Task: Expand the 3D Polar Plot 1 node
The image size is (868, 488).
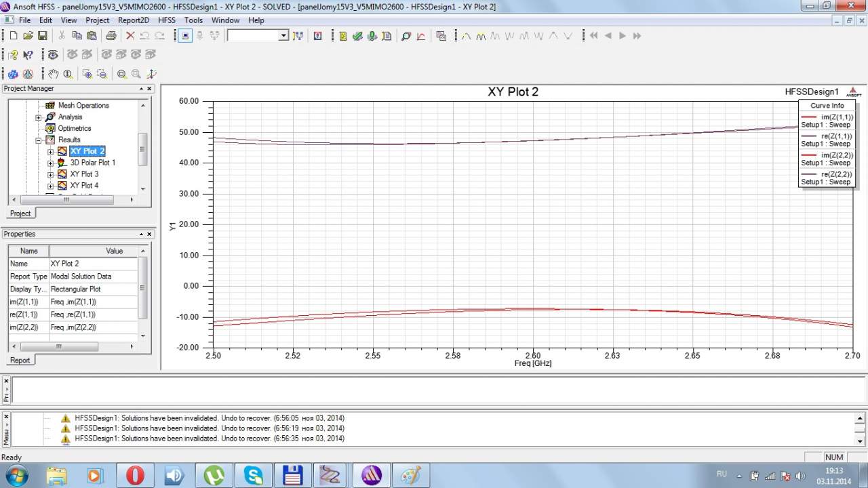Action: (50, 163)
